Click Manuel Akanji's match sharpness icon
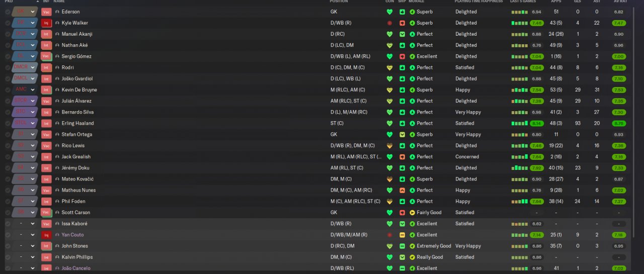 (402, 34)
